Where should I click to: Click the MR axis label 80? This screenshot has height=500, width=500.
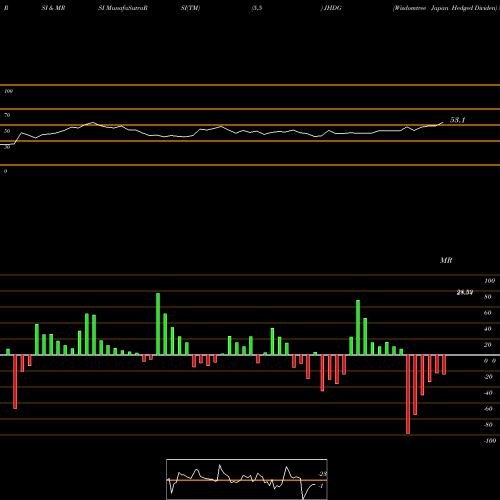[488, 297]
